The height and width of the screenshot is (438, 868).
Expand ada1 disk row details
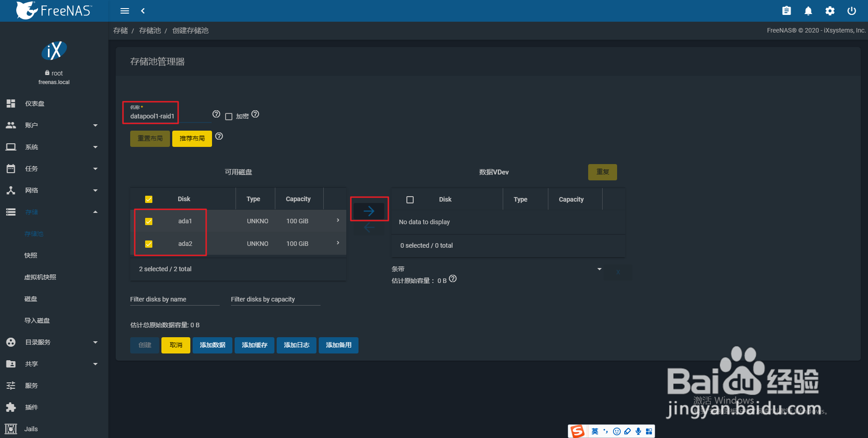(338, 220)
